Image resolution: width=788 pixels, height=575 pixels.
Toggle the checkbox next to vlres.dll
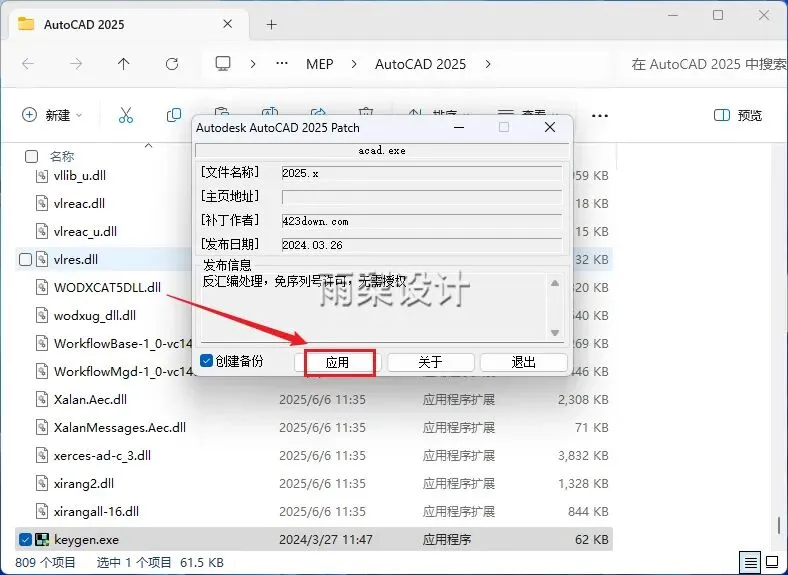25,259
